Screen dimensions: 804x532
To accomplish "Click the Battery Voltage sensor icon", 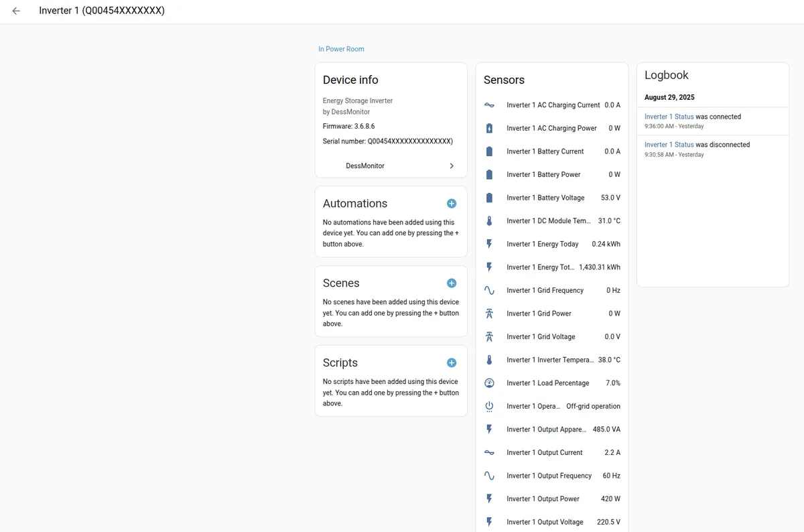I will click(489, 198).
